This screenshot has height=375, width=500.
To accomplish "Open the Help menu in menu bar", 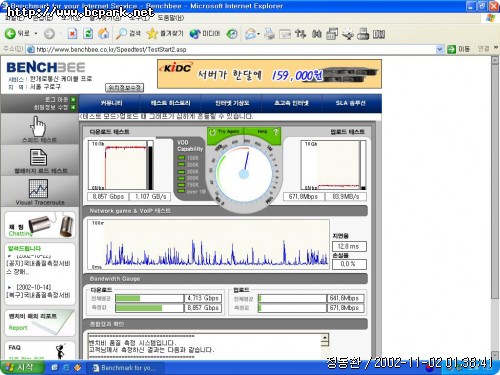I will point(170,18).
